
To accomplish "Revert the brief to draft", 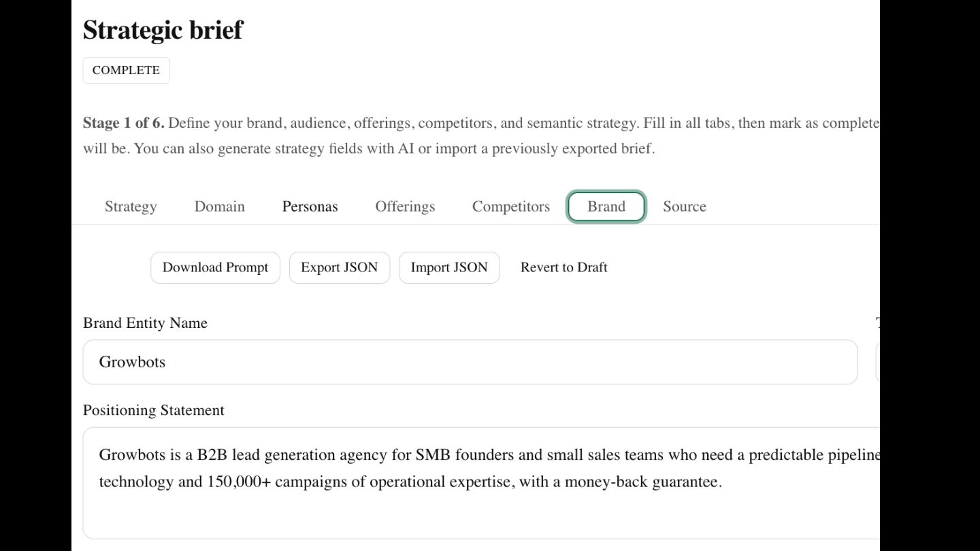I will 563,267.
